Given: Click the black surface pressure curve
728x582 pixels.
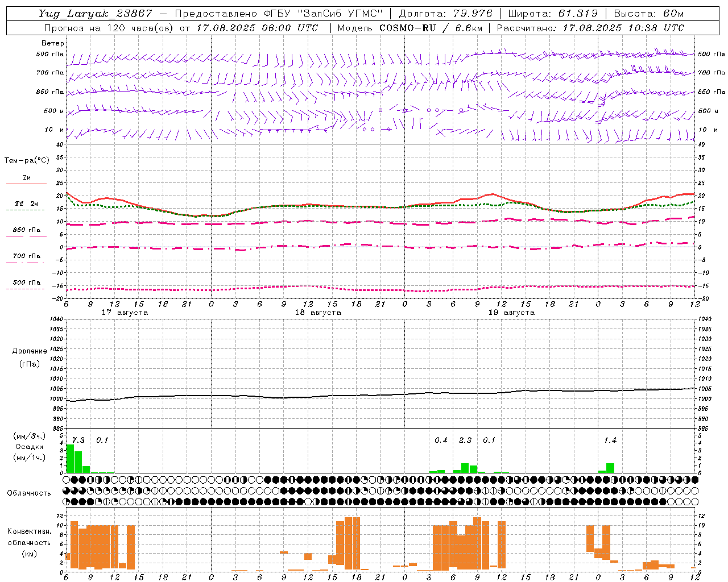Looking at the screenshot, I should (380, 394).
